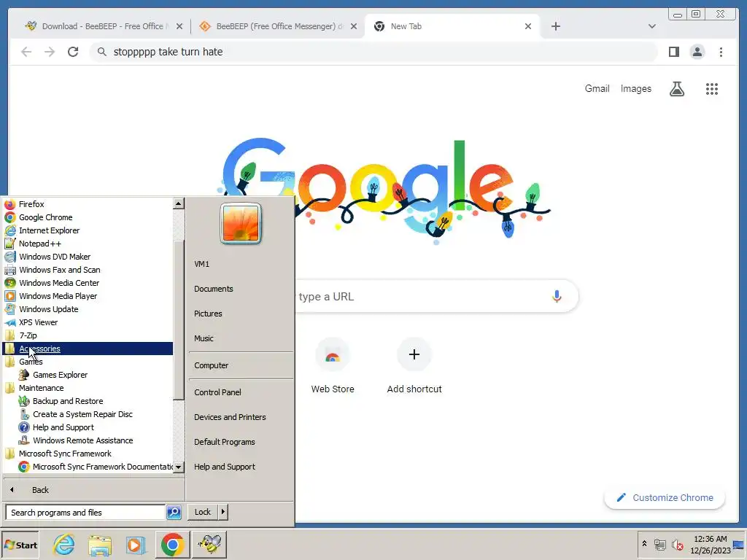Open the VM1 user folder
Viewport: 747px width, 560px height.
point(201,264)
